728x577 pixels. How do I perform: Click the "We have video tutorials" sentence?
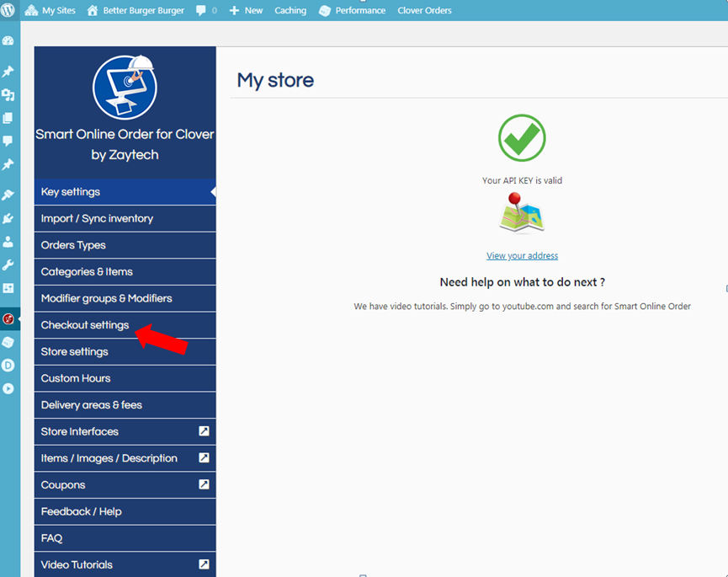point(523,306)
